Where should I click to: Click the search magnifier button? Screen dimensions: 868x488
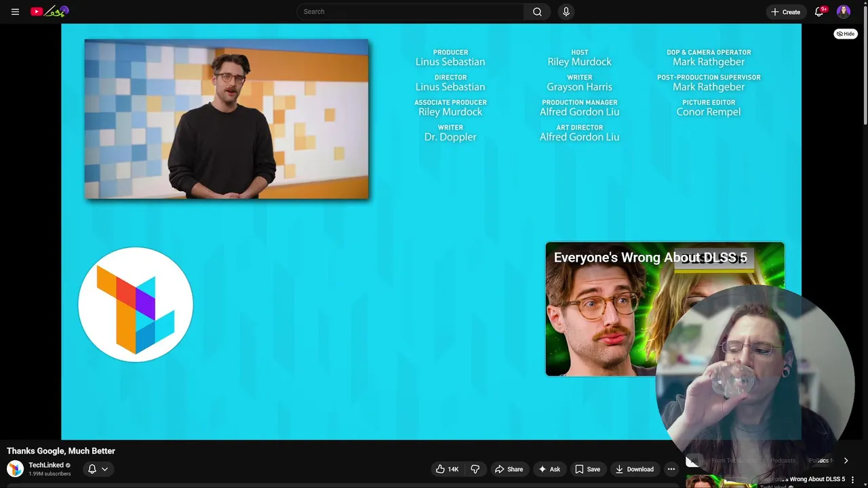[537, 12]
